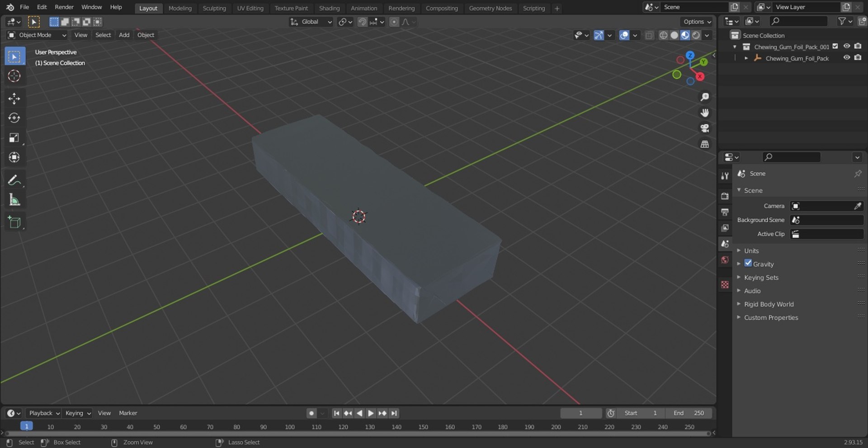Open the viewport Add menu
Screen dimensions: 868x448
124,35
